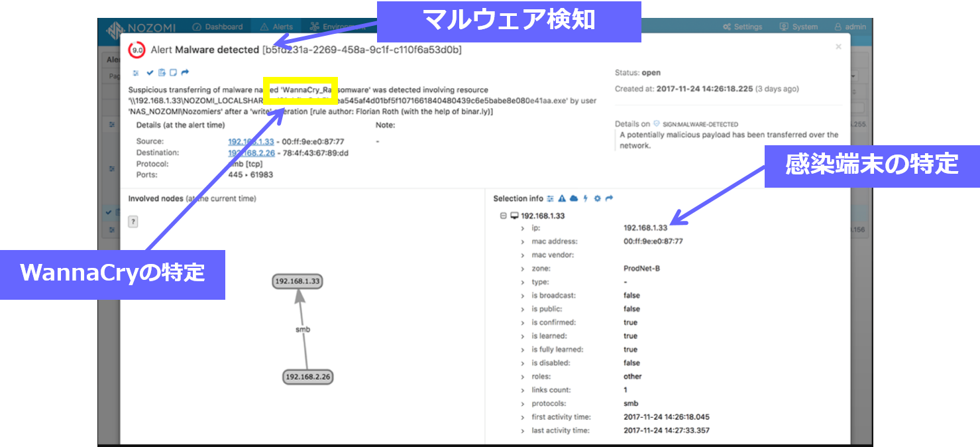Image resolution: width=980 pixels, height=447 pixels.
Task: Click the roles value 'other'
Action: [633, 377]
